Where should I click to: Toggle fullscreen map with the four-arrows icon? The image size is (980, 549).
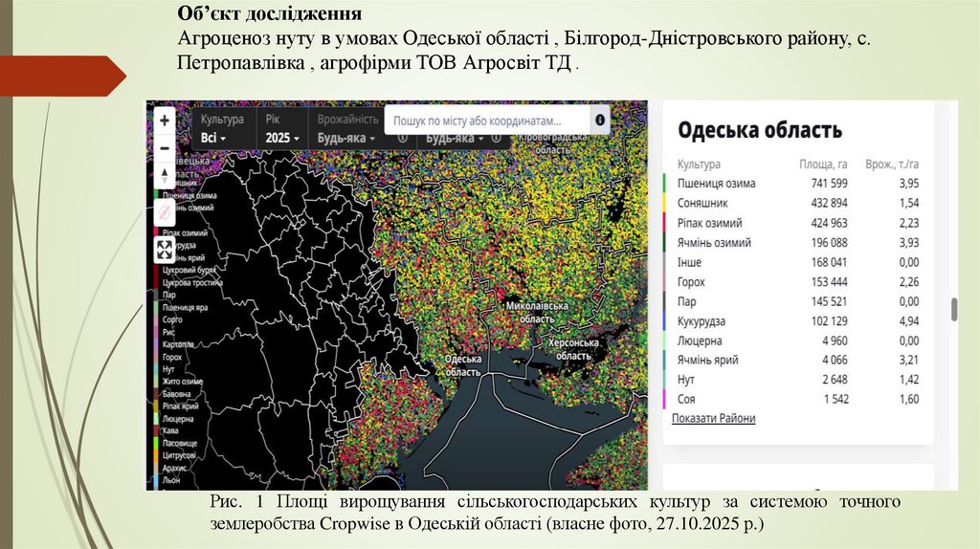click(x=165, y=250)
